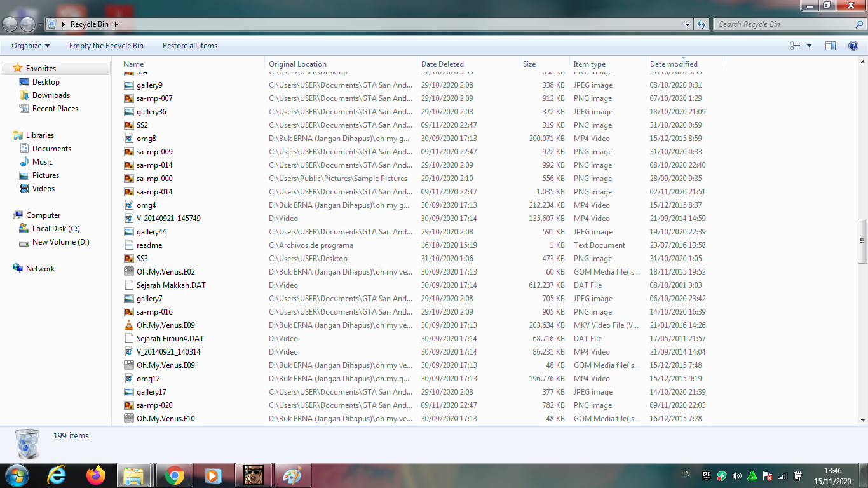Open Recent Places in navigation pane

coord(55,109)
